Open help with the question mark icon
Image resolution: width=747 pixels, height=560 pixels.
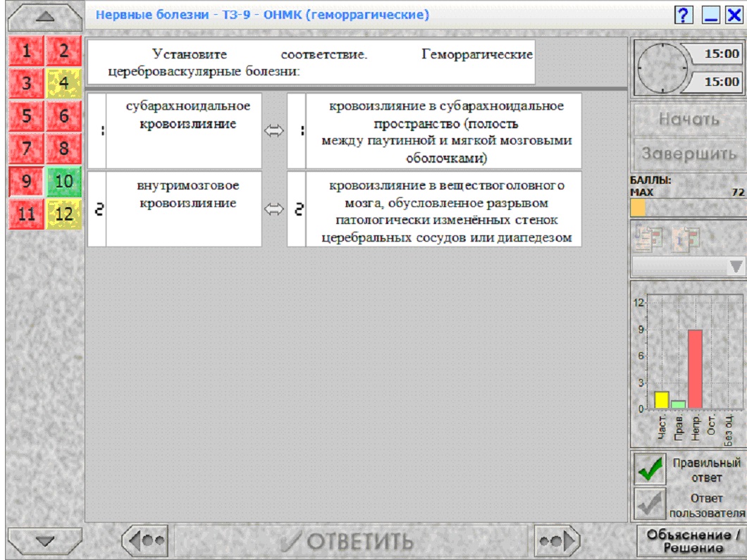click(x=684, y=15)
